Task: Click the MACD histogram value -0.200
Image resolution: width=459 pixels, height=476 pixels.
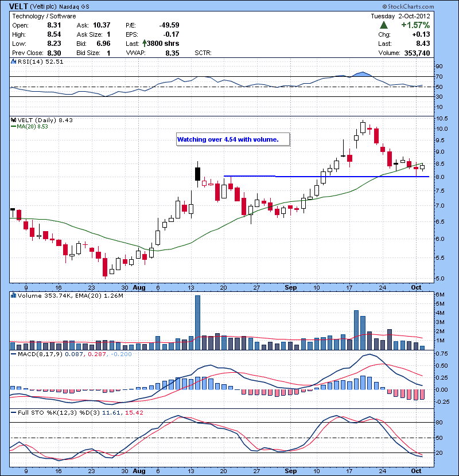Action: point(121,354)
